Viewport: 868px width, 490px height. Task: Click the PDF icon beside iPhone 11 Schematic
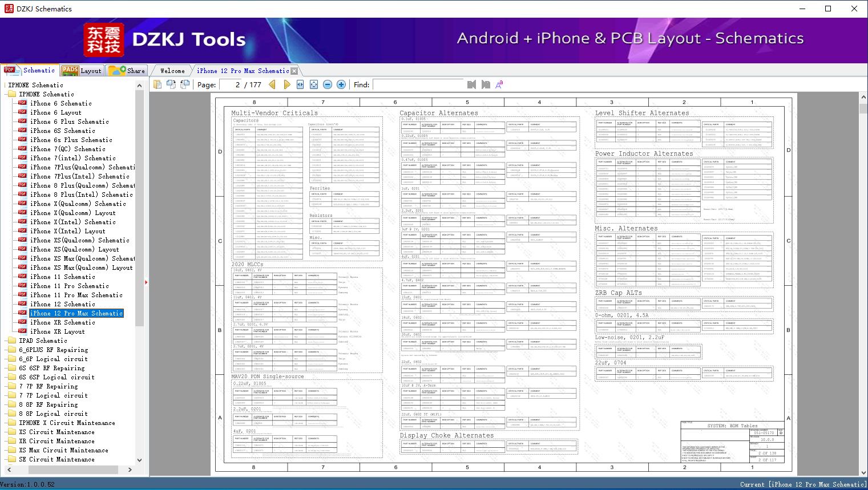22,277
